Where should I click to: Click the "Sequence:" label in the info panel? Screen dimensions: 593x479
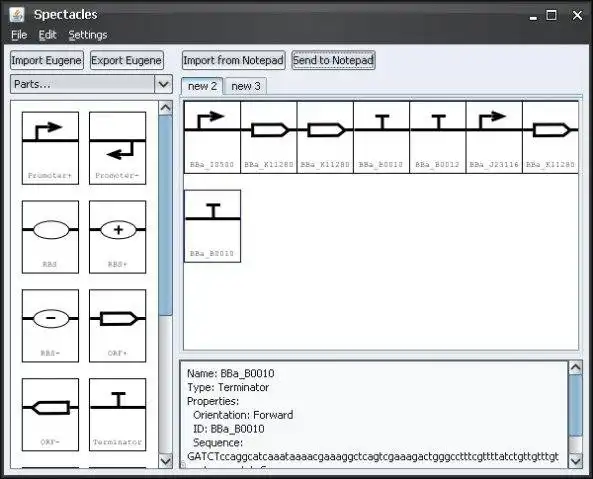click(x=218, y=443)
